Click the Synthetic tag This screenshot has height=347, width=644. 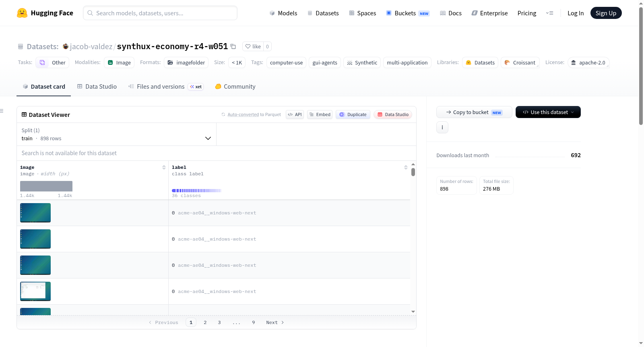point(362,62)
